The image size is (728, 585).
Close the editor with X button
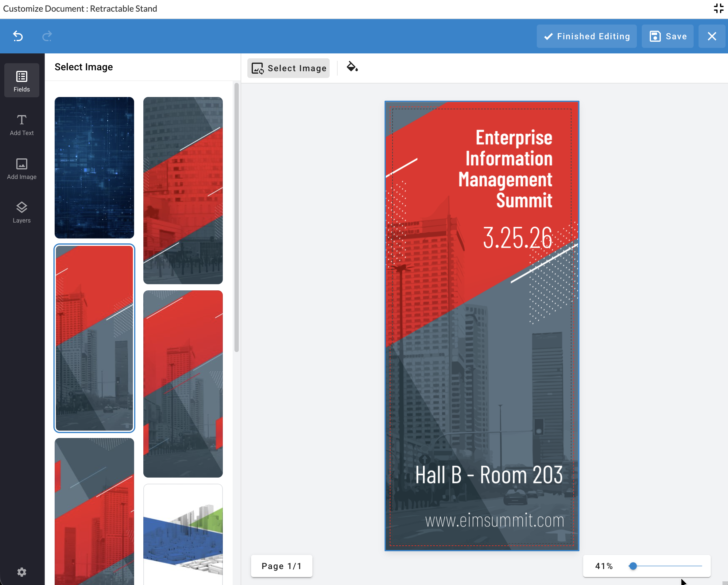(x=712, y=36)
